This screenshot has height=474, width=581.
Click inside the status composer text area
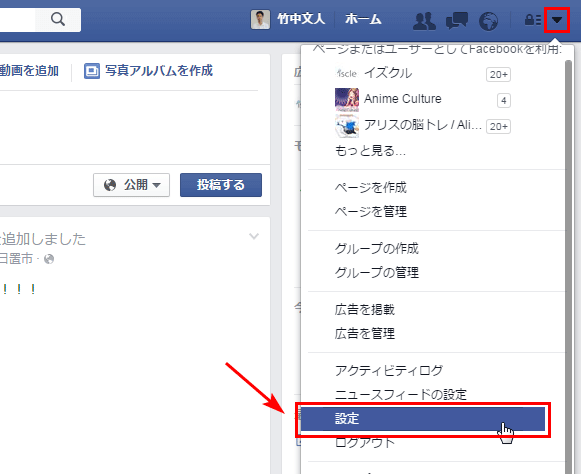(130, 128)
